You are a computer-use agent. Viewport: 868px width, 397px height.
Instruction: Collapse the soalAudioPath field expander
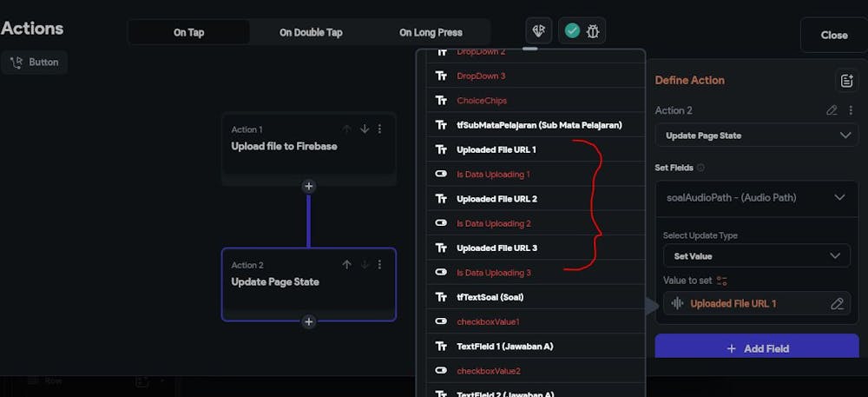click(839, 198)
